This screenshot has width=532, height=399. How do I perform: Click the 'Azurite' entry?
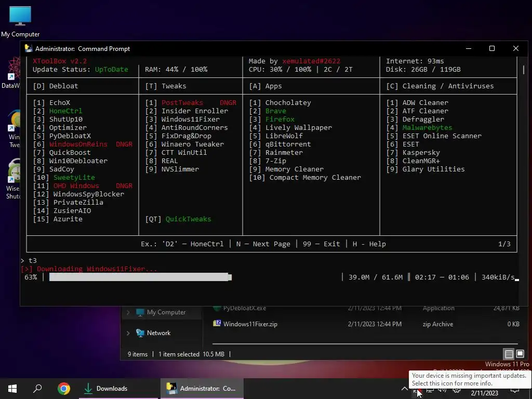[x=68, y=219]
